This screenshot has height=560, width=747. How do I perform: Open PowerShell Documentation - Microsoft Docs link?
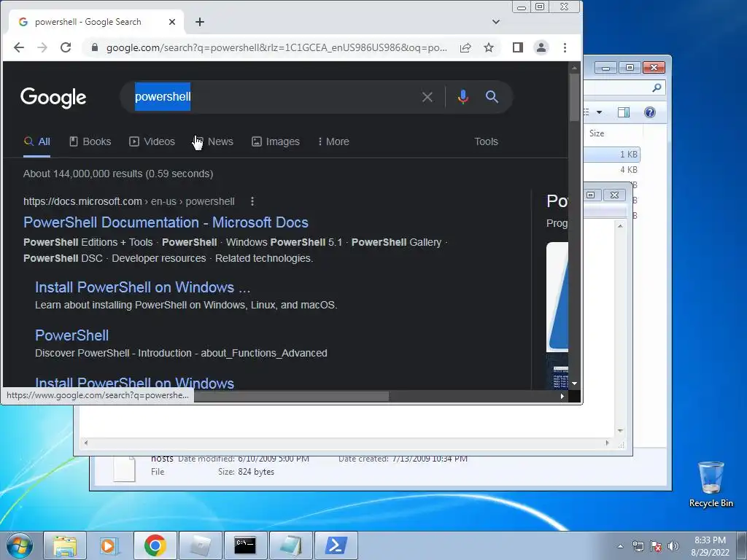click(x=166, y=222)
